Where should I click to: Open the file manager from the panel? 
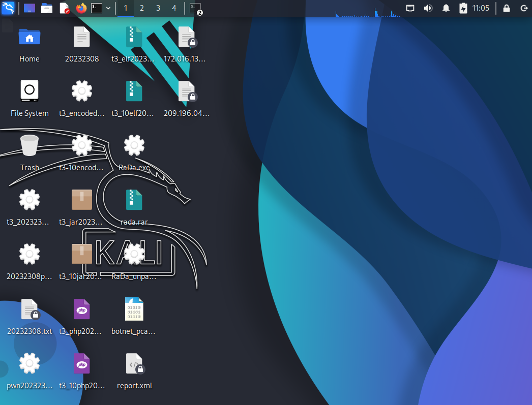[46, 8]
